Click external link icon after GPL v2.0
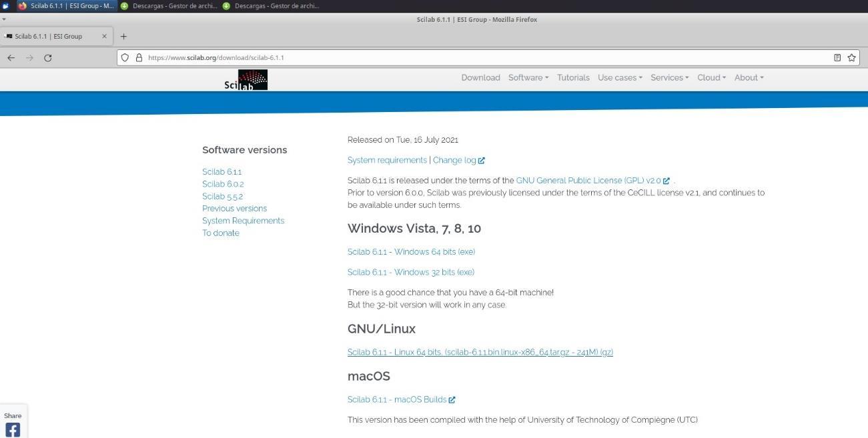 [x=666, y=181]
